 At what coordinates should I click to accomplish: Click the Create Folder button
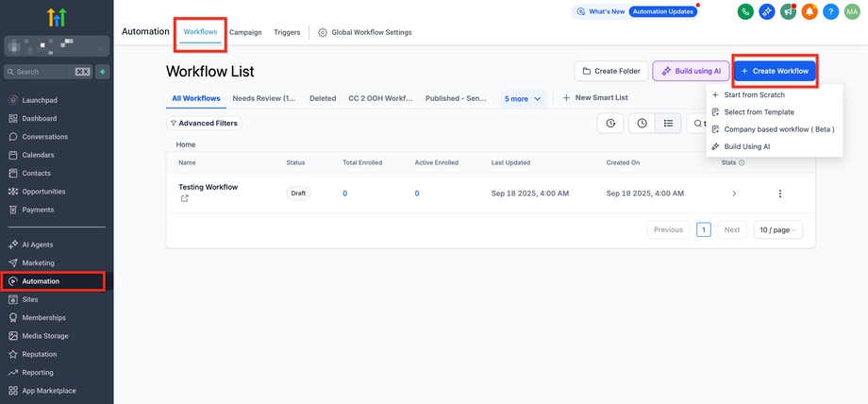point(609,71)
